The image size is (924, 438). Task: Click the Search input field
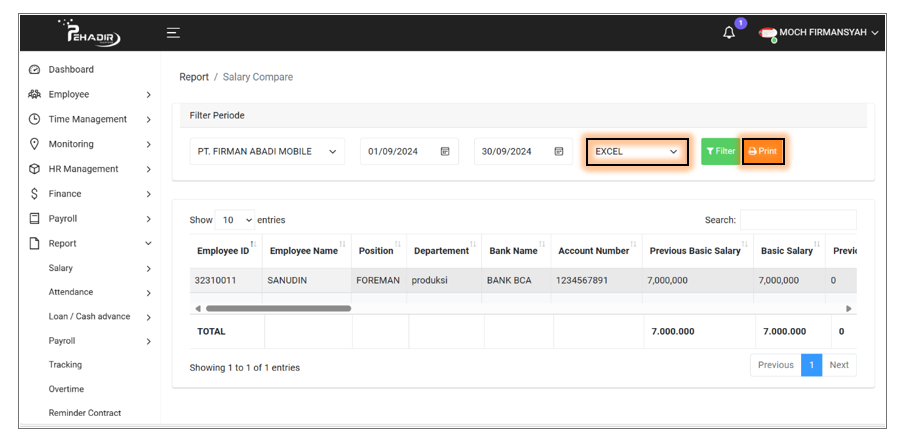[797, 220]
